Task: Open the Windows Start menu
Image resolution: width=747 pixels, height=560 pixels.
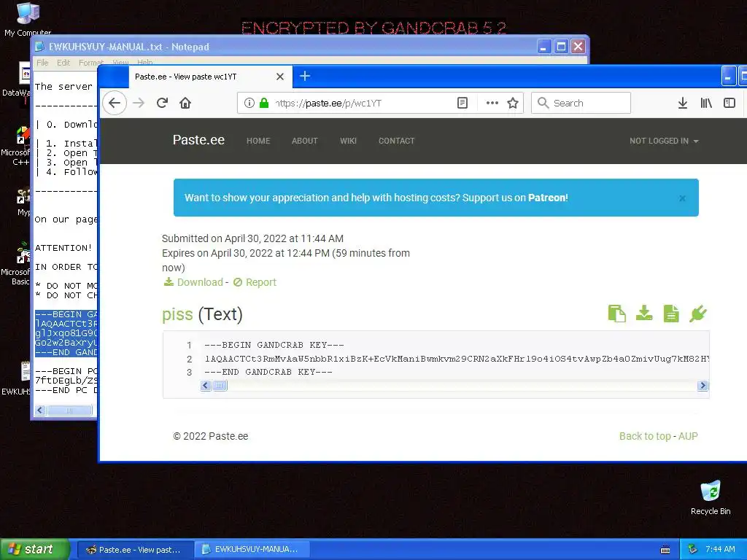Action: click(35, 549)
